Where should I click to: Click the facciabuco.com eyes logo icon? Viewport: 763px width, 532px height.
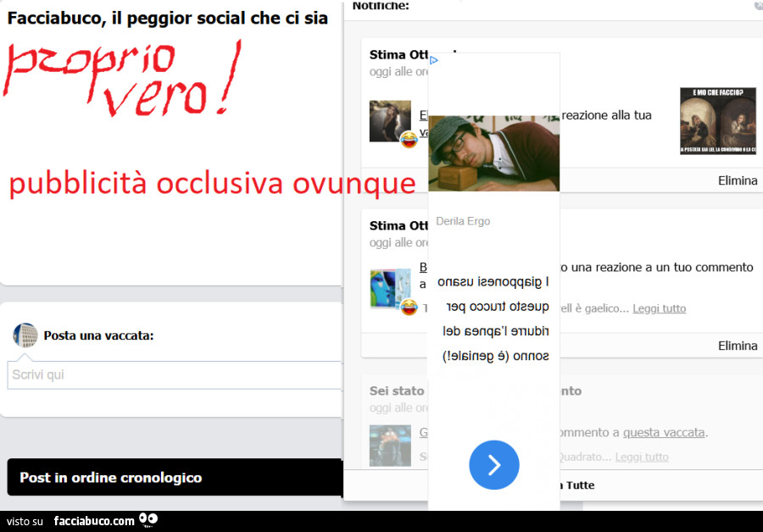pos(148,520)
